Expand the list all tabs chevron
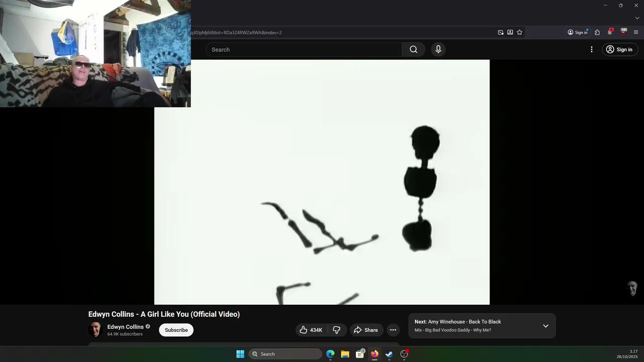The width and height of the screenshot is (644, 362). (x=637, y=18)
